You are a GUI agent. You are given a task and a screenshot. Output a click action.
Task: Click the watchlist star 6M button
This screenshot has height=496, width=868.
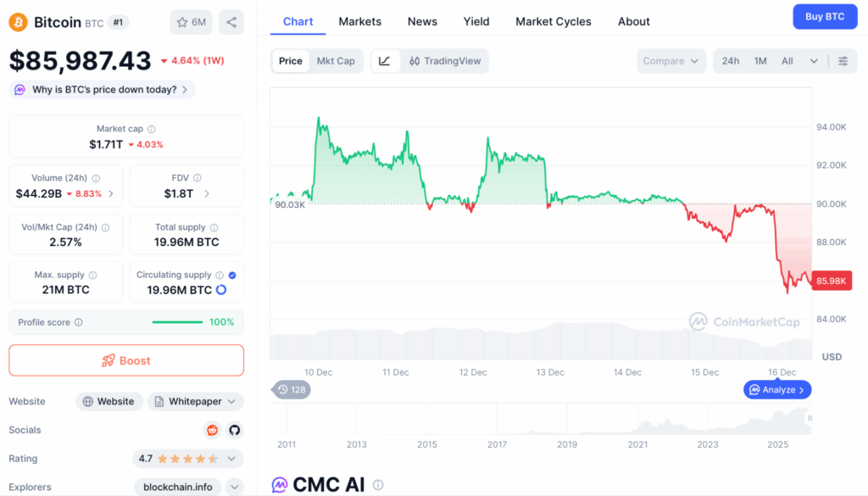tap(191, 22)
